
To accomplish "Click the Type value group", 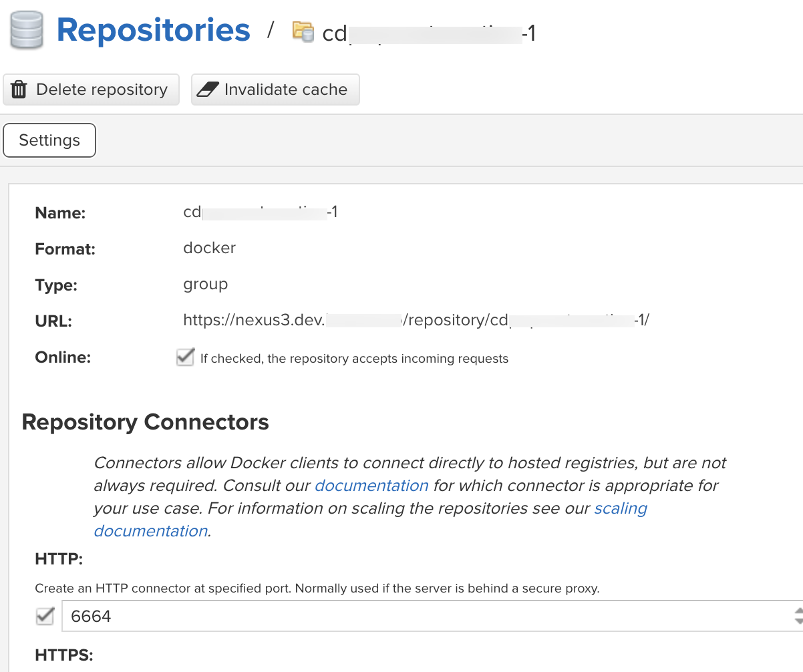I will [205, 285].
